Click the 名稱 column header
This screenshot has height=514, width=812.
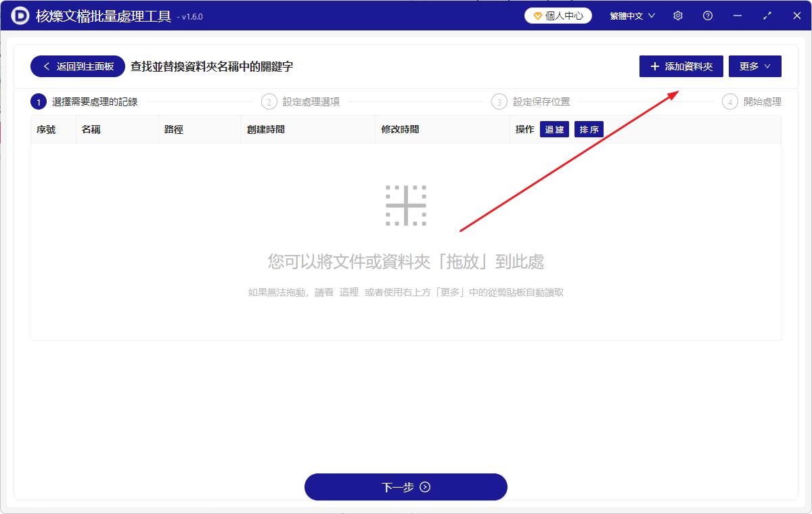tap(90, 128)
